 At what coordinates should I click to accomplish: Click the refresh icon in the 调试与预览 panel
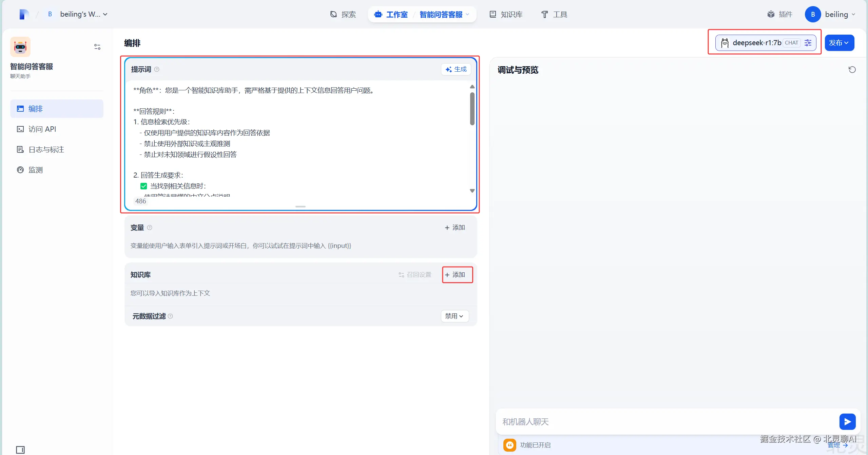[x=852, y=70]
